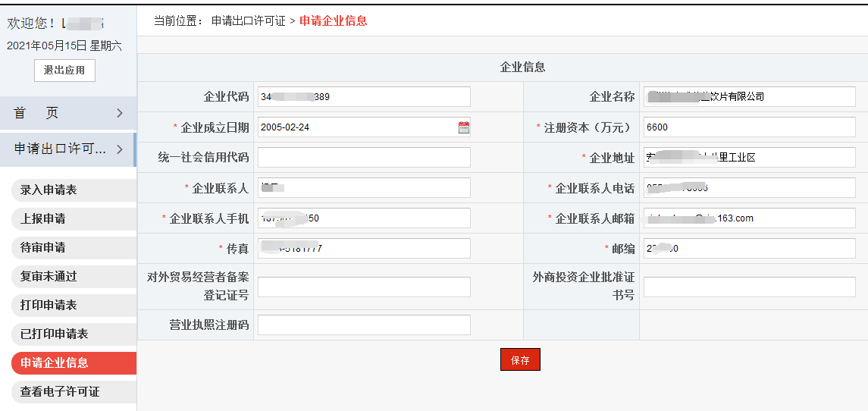Open 已打印申请表 in the sidebar
This screenshot has width=868, height=411.
(74, 334)
